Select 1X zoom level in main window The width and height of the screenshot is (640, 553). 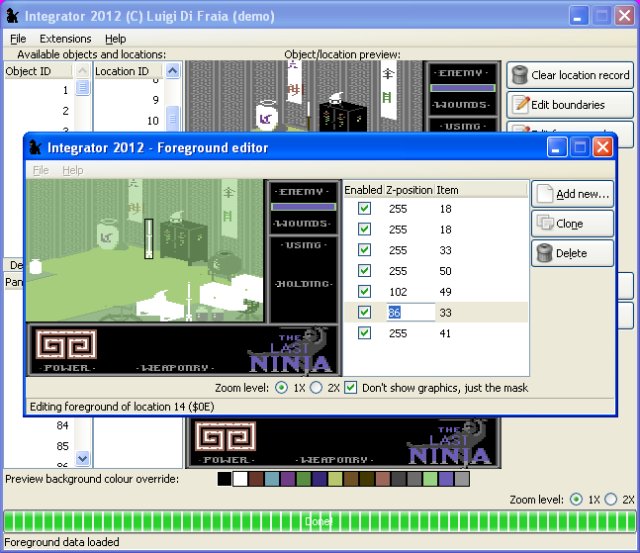tap(576, 499)
